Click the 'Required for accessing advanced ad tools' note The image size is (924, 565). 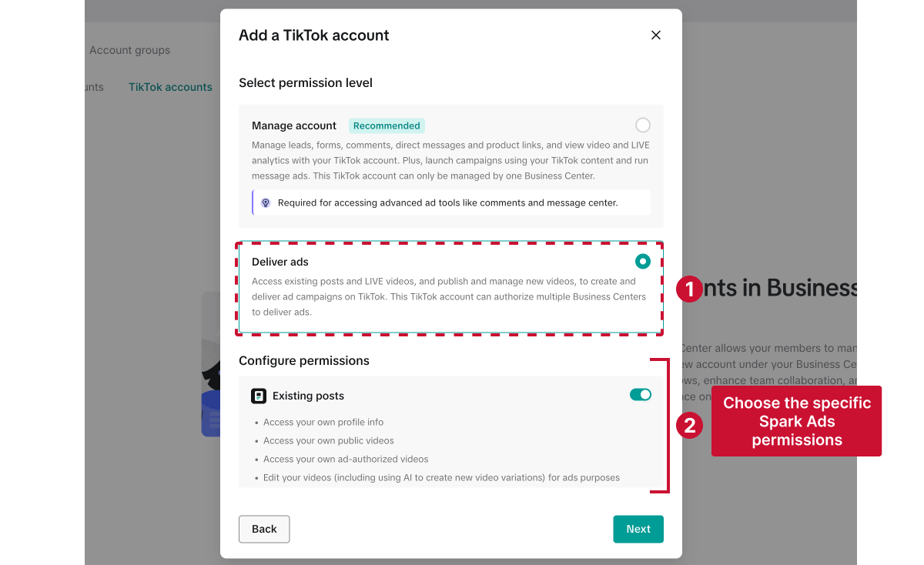point(451,202)
